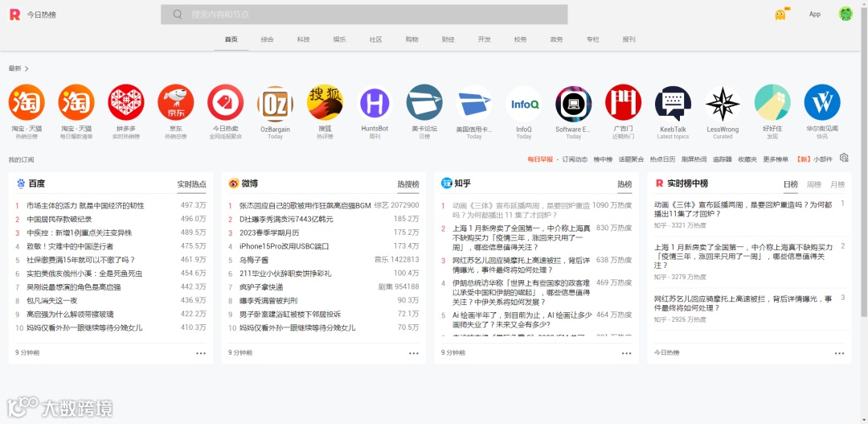
Task: Open the LessWrong icon
Action: tap(723, 104)
